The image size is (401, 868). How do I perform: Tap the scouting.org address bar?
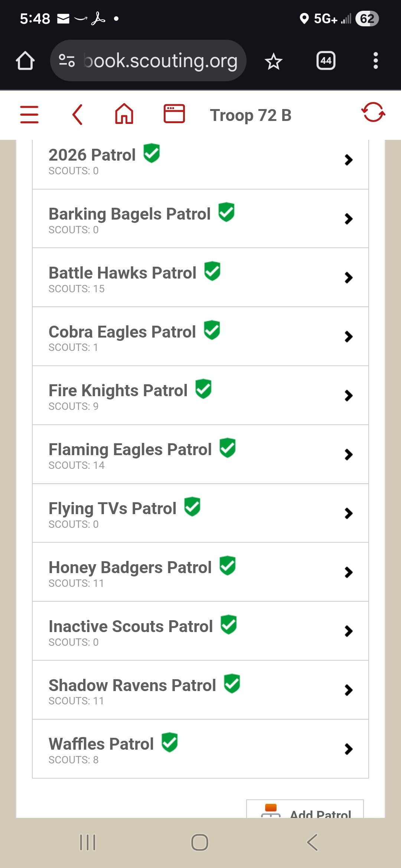pos(149,60)
